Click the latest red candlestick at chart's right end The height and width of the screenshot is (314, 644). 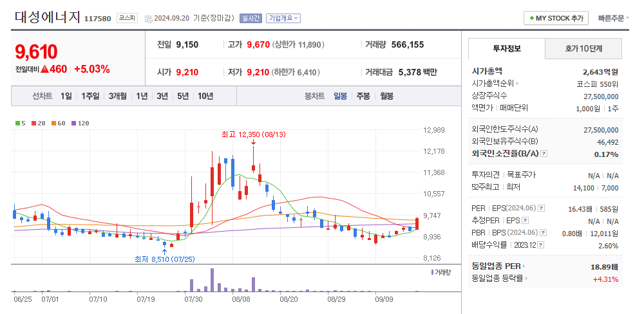tap(417, 223)
